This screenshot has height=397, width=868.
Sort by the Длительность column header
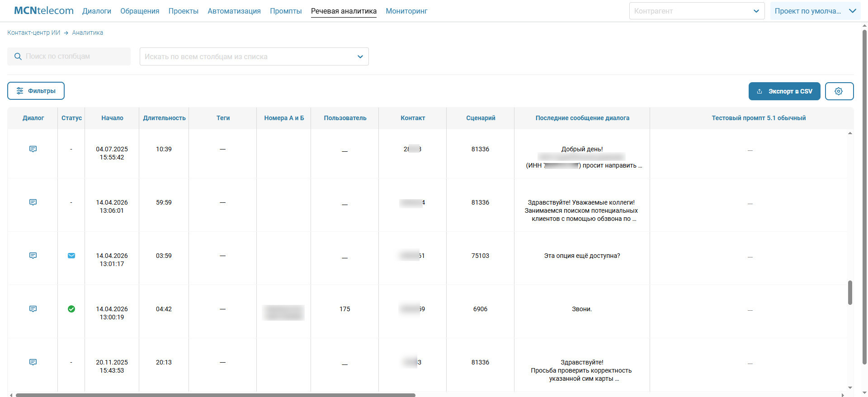[164, 118]
